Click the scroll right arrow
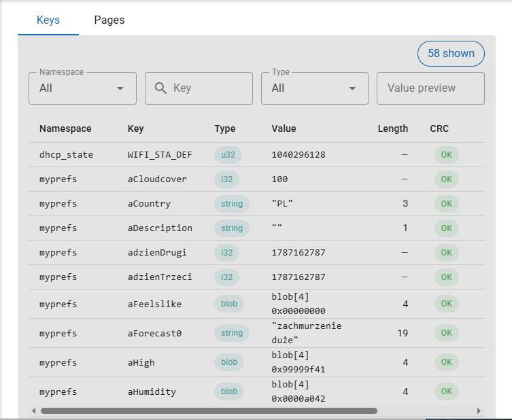 coord(479,411)
